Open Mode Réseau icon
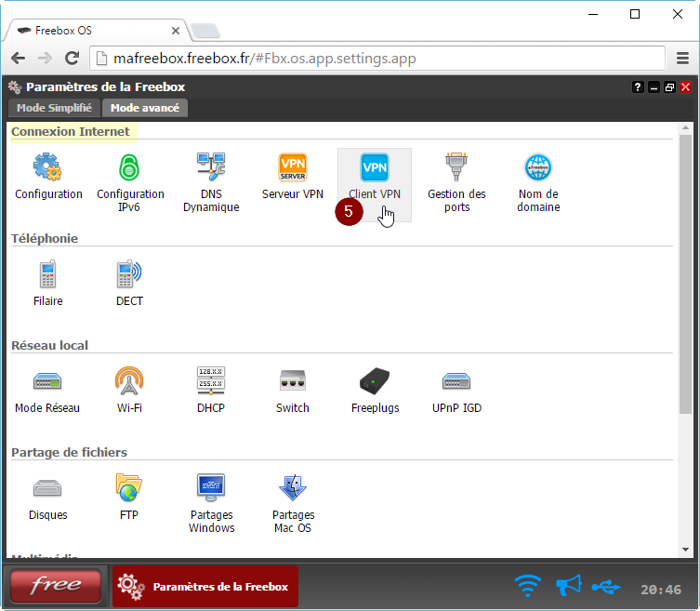Viewport: 700px width, 611px height. point(47,381)
